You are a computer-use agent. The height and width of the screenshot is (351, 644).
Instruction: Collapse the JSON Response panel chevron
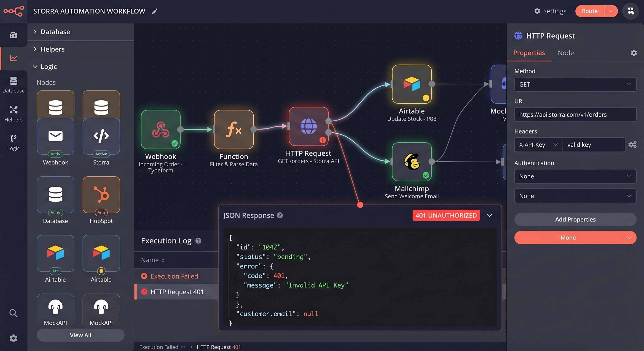(x=489, y=215)
